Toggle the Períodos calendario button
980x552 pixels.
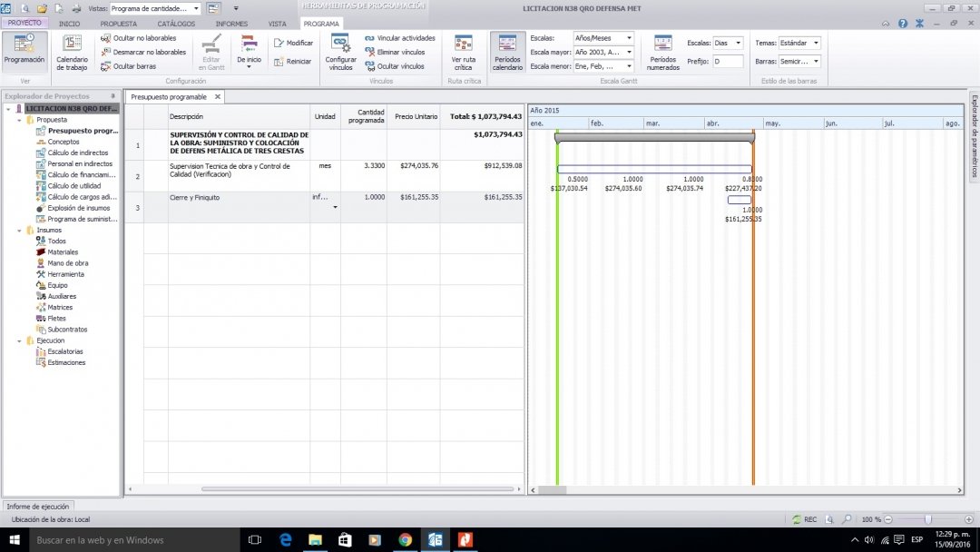[x=507, y=53]
